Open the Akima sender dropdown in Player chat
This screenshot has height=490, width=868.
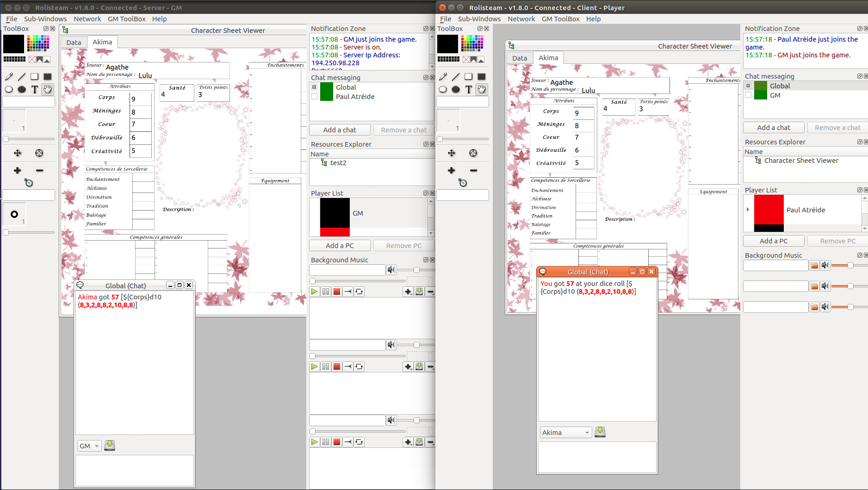565,433
